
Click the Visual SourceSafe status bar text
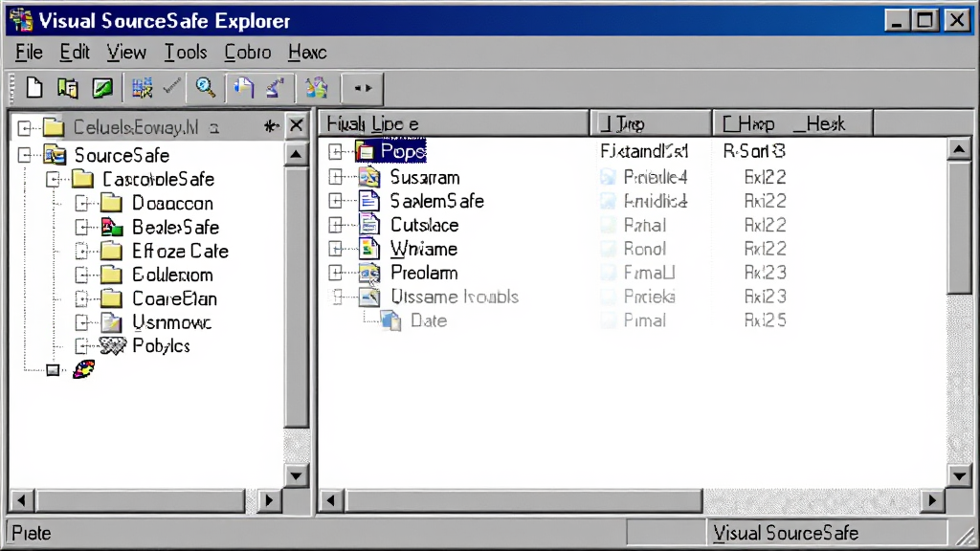(786, 534)
